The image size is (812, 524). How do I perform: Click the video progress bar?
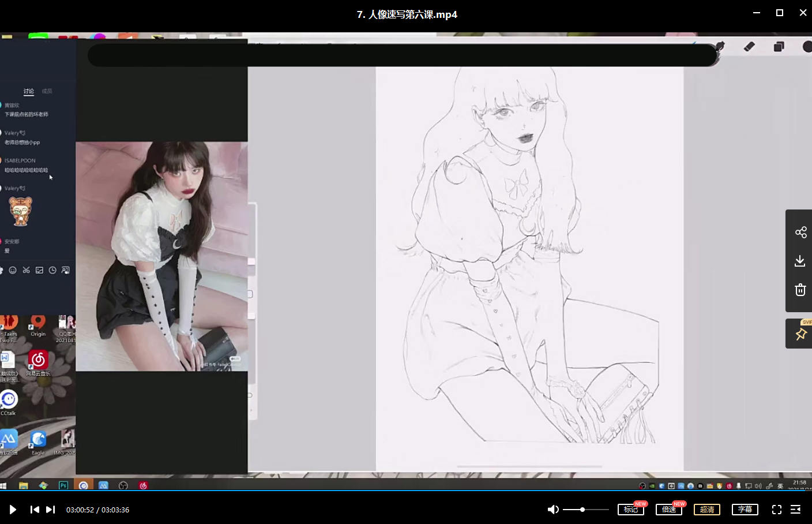pos(404,491)
